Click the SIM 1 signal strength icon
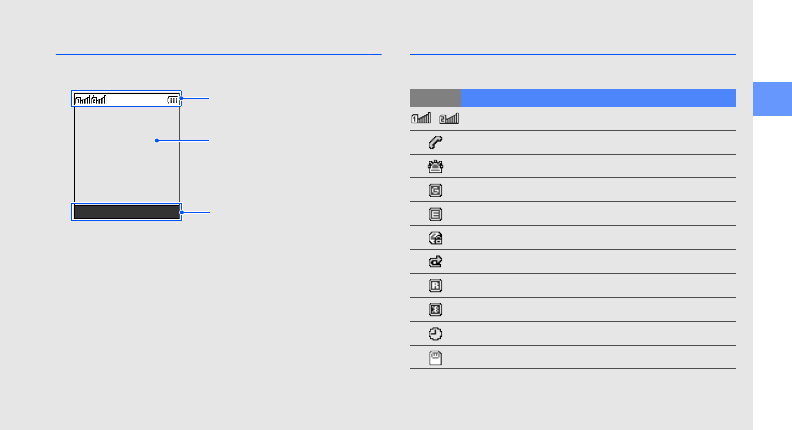 pyautogui.click(x=421, y=118)
